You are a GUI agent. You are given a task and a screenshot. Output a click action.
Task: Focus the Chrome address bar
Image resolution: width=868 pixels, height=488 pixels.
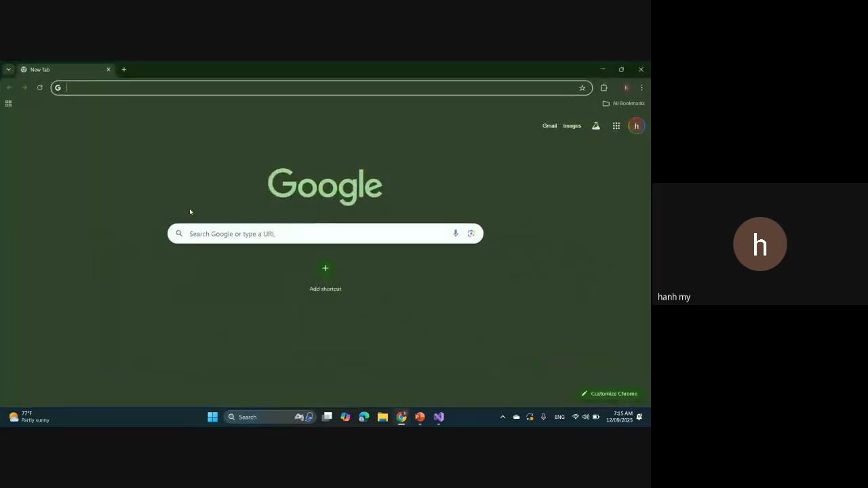321,87
